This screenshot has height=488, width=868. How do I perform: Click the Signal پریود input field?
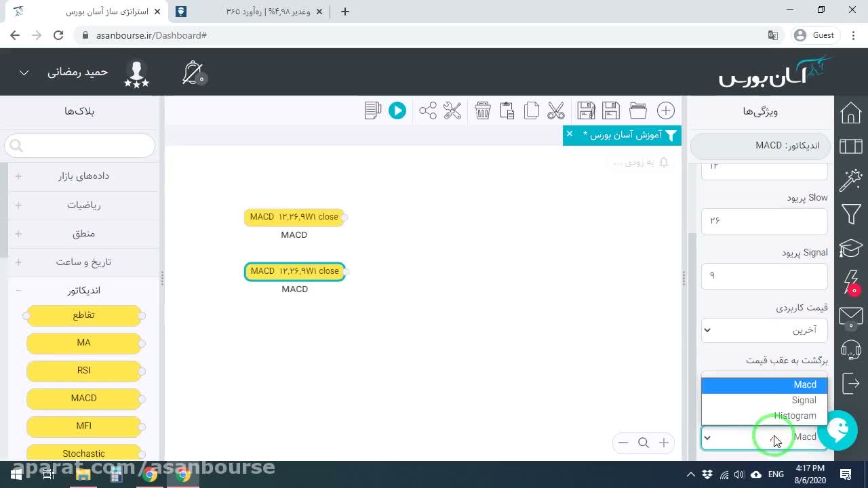(764, 276)
